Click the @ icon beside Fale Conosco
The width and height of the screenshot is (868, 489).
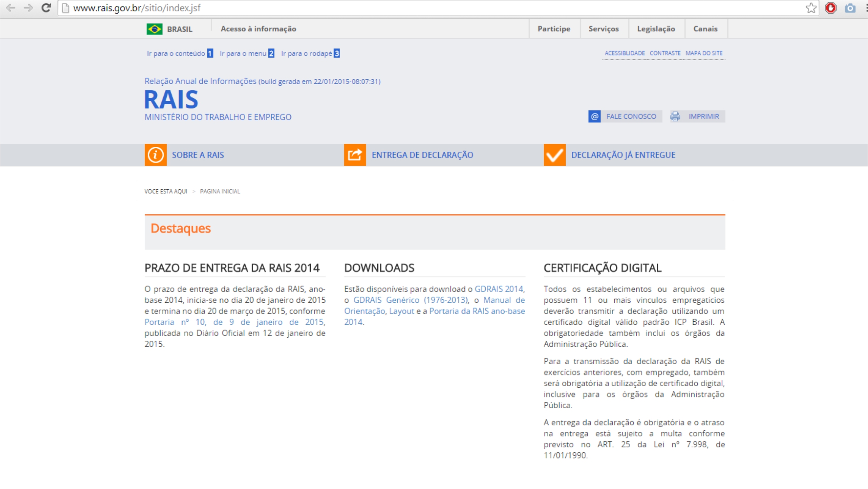coord(595,116)
